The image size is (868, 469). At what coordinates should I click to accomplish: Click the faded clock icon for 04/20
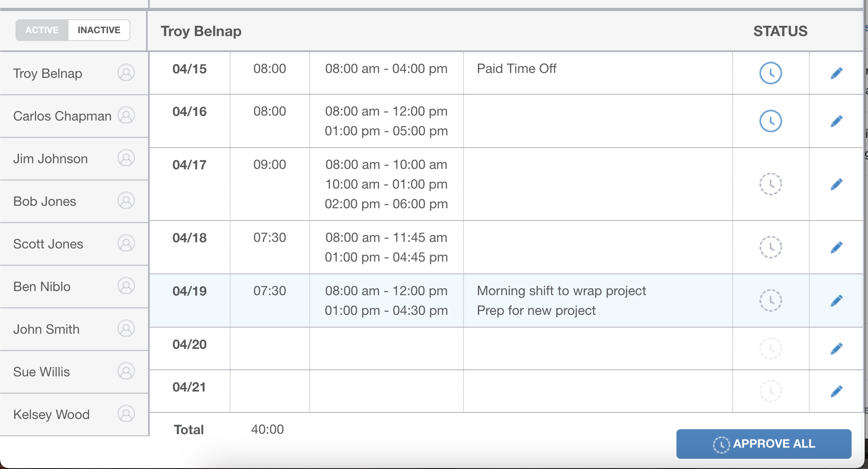pyautogui.click(x=771, y=348)
